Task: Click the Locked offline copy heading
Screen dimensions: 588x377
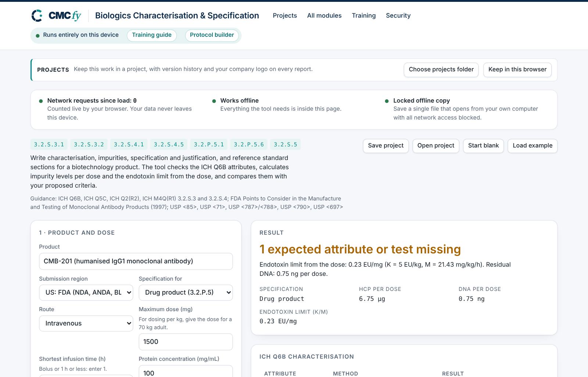Action: (x=422, y=101)
